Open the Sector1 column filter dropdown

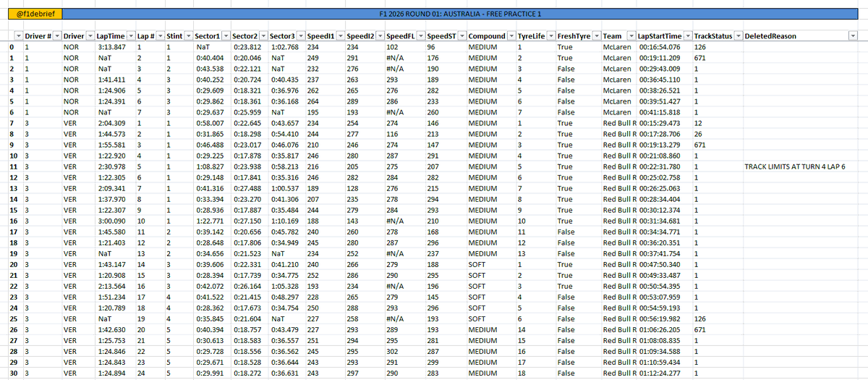[x=226, y=36]
